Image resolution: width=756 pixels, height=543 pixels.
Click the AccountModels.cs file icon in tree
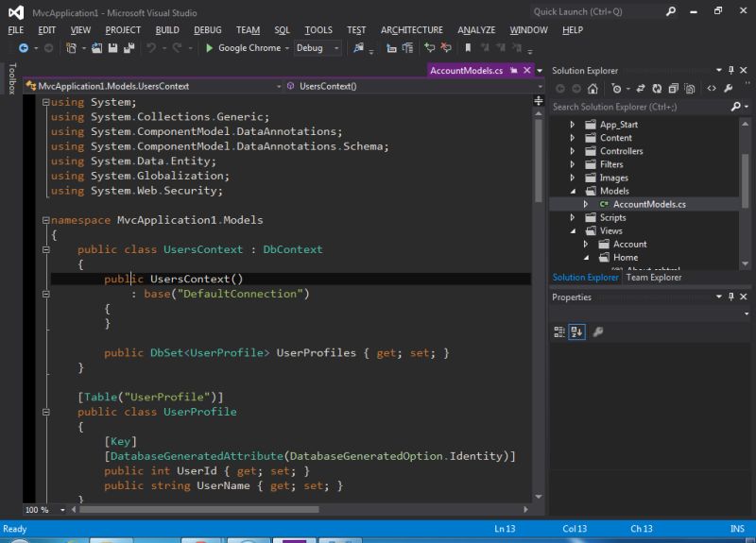603,204
